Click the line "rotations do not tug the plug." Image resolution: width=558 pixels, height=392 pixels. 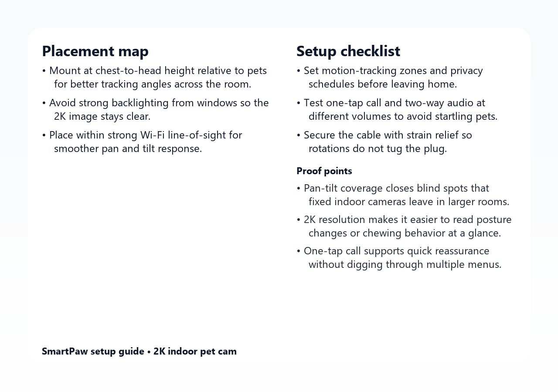point(378,149)
